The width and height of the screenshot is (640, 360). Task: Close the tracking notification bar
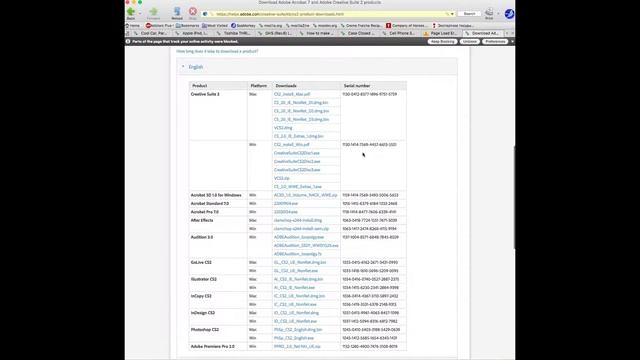click(x=512, y=41)
